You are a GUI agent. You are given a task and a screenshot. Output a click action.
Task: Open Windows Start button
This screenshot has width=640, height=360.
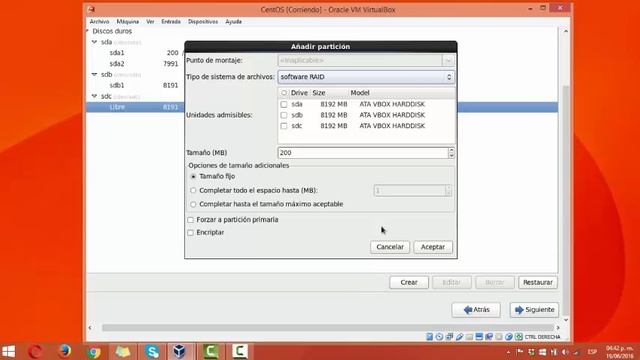tap(9, 351)
